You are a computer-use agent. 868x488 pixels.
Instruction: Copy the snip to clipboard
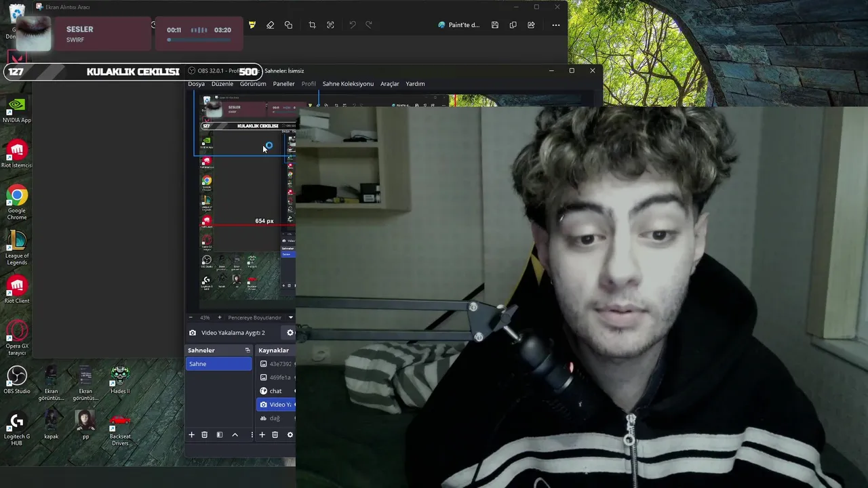click(x=513, y=25)
